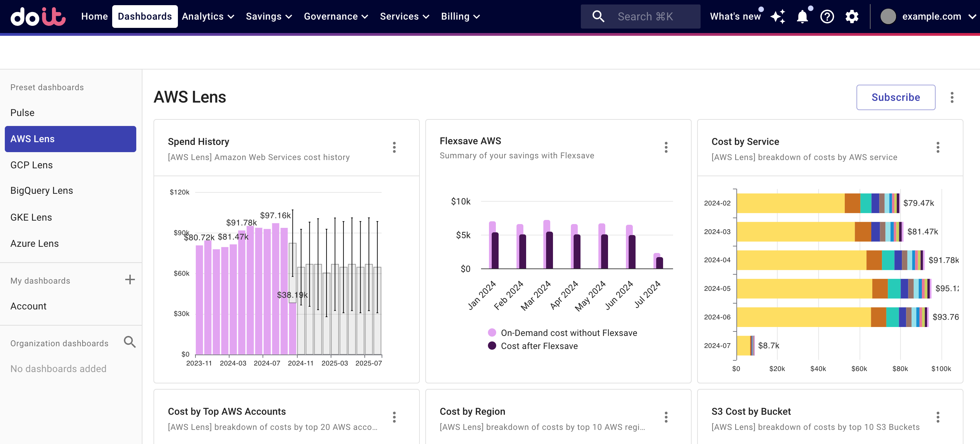This screenshot has width=980, height=444.
Task: Click the Spend History widget title
Action: (198, 141)
